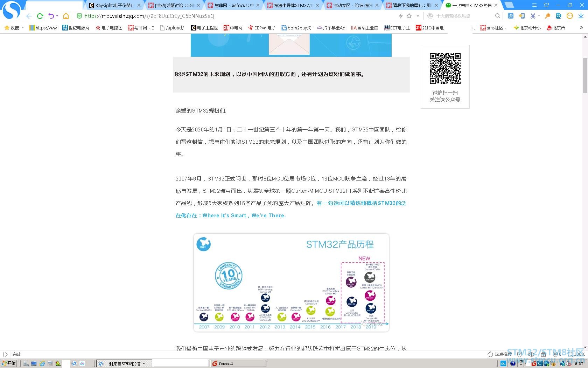Click 热点推荐 in the status bar
This screenshot has height=368, width=588.
(500, 354)
